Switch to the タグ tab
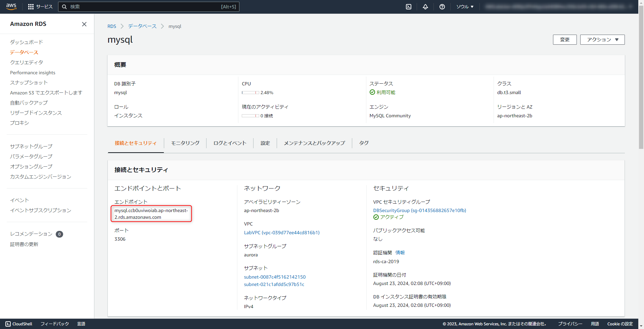The image size is (644, 329). [363, 143]
